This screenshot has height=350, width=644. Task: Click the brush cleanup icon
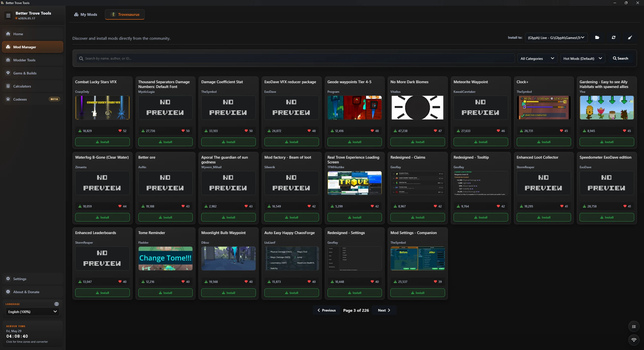point(630,37)
